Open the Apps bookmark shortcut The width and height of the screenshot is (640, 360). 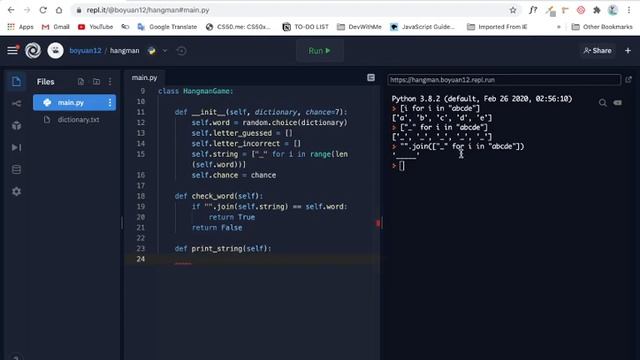pos(20,27)
